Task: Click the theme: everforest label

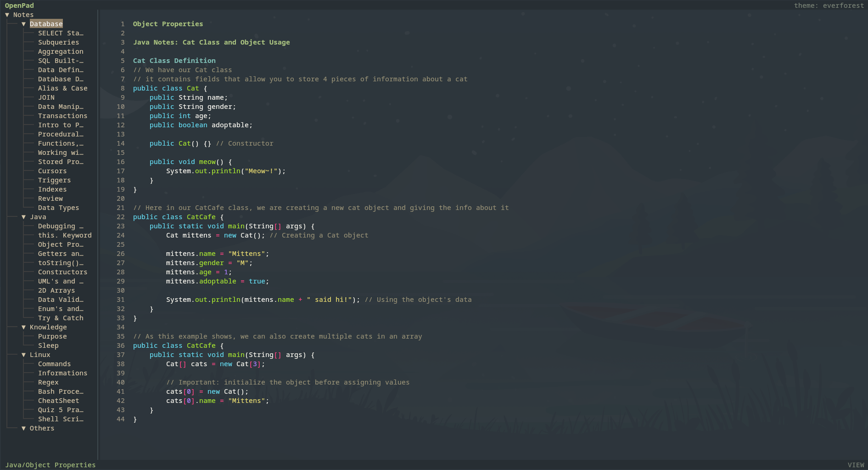Action: 829,6
